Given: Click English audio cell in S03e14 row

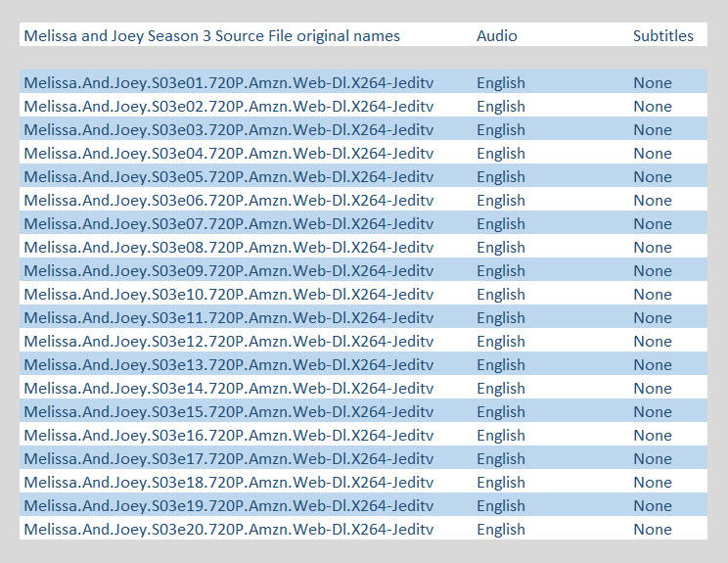Looking at the screenshot, I should tap(501, 389).
